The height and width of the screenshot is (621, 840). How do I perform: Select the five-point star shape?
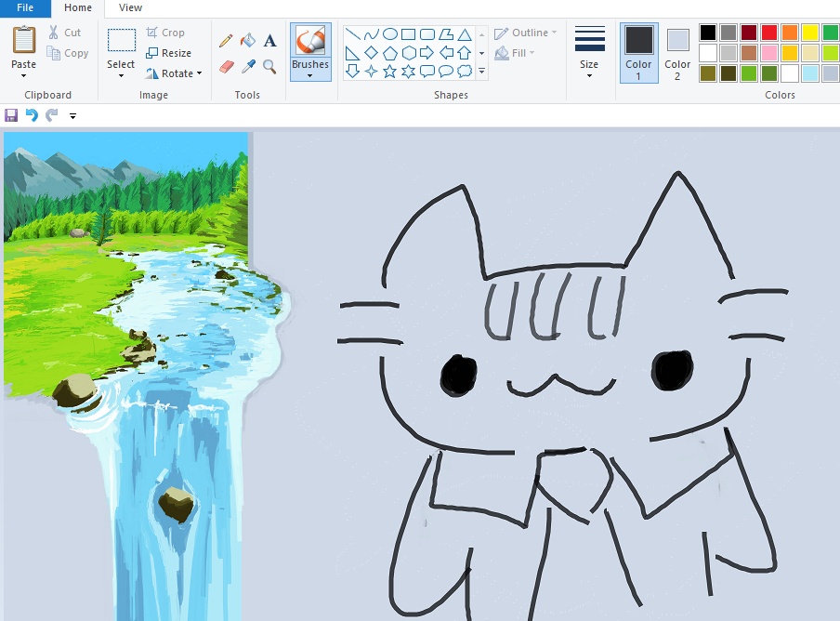pyautogui.click(x=389, y=72)
